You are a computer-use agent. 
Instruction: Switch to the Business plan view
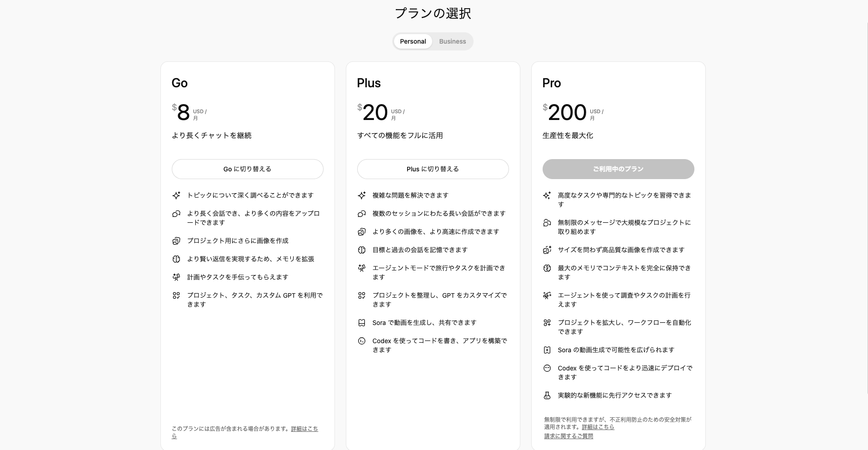[x=452, y=41]
